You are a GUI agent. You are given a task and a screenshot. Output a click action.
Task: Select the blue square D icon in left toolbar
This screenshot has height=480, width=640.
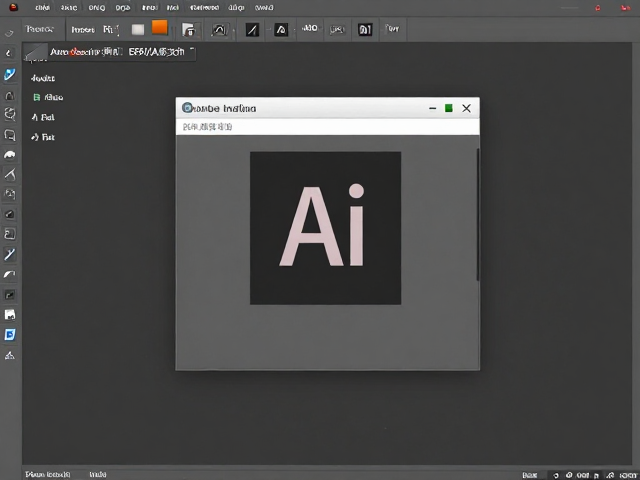[x=10, y=335]
